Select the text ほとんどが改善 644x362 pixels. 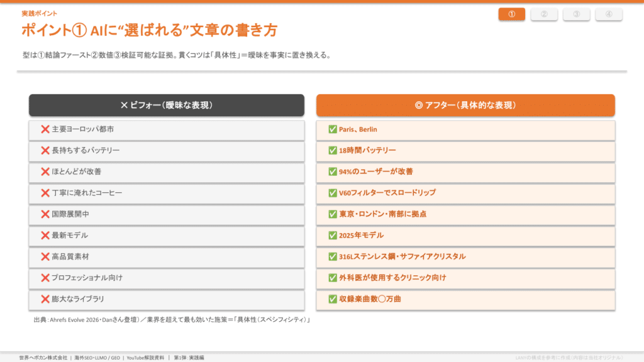pos(76,172)
